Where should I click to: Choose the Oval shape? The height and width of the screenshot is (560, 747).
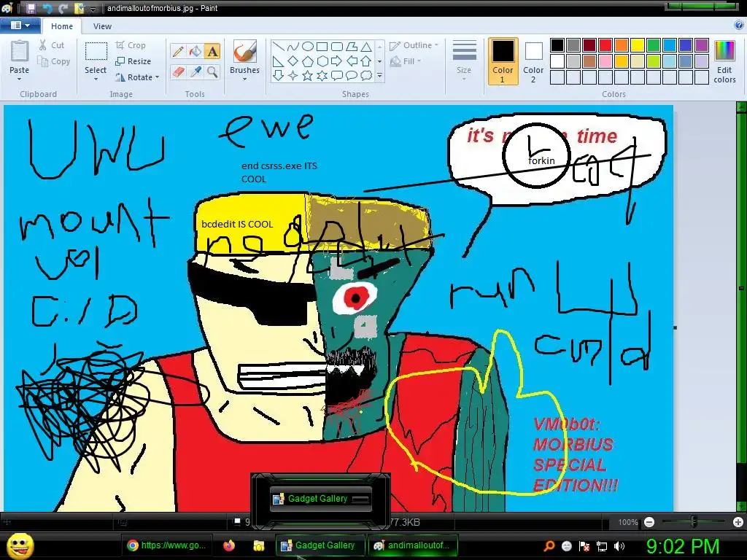[x=308, y=47]
